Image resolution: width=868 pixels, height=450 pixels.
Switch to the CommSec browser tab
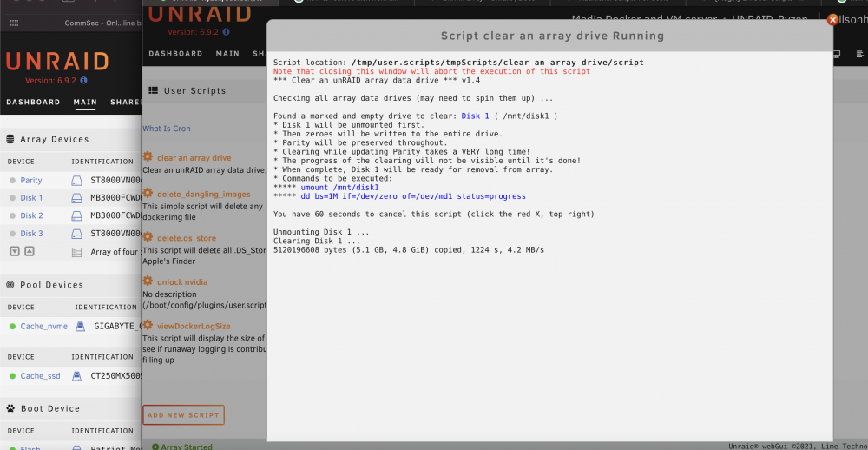tap(102, 23)
